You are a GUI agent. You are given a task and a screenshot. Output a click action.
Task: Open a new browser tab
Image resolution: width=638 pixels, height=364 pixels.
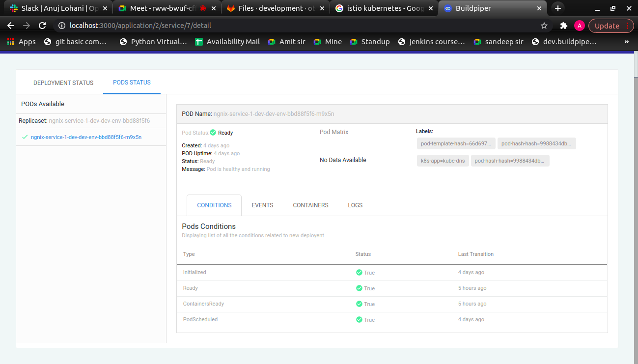(x=557, y=8)
